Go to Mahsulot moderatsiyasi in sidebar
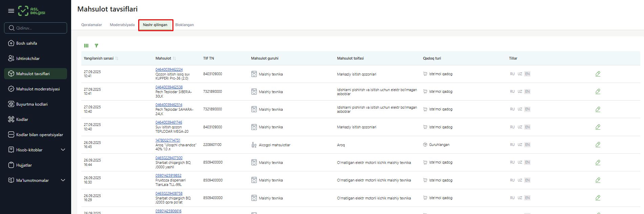The height and width of the screenshot is (214, 644). tap(38, 89)
